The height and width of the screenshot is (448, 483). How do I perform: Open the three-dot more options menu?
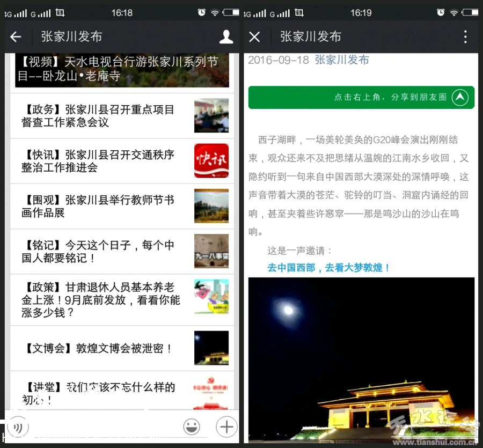tap(465, 36)
